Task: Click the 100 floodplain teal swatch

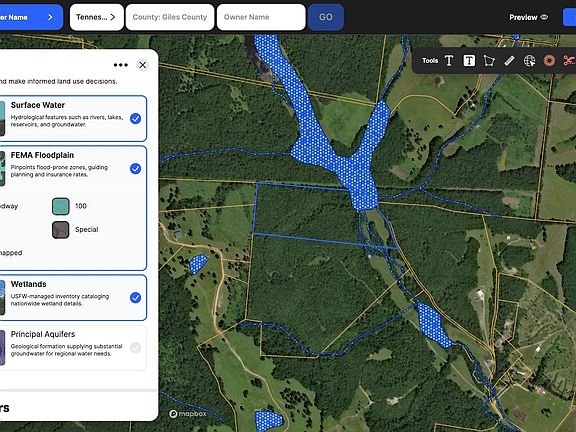Action: point(61,206)
